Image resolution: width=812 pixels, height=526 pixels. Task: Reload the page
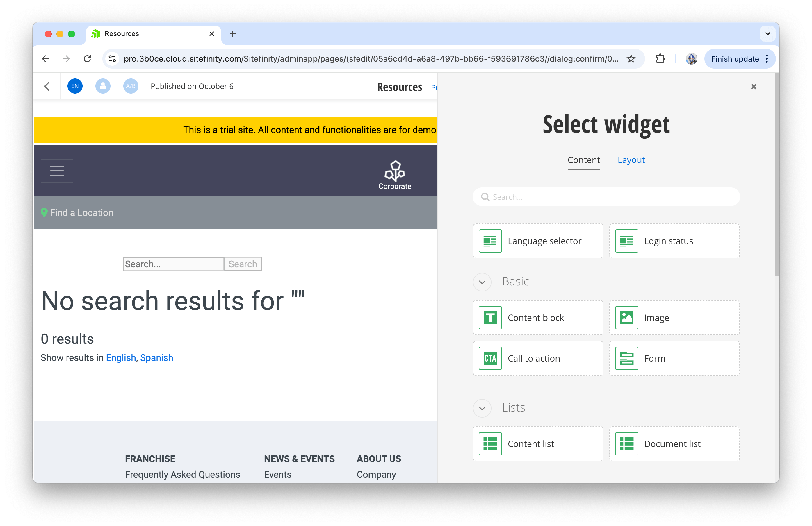click(x=87, y=59)
